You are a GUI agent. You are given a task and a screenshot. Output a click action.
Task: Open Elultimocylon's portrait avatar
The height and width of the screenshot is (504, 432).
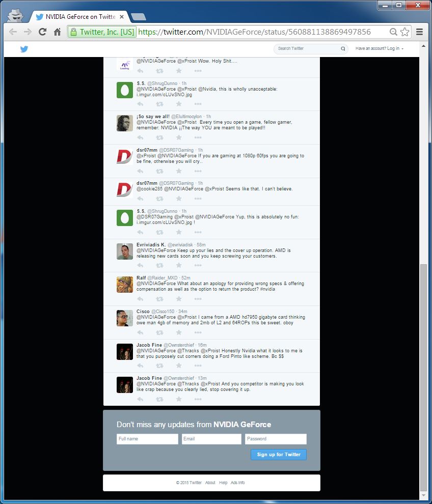[x=124, y=123]
